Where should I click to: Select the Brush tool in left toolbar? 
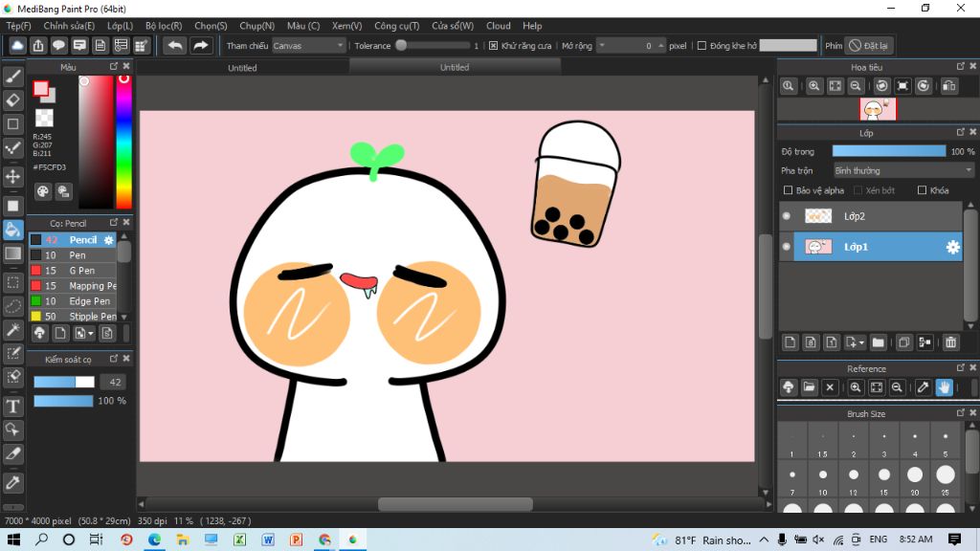pyautogui.click(x=13, y=77)
